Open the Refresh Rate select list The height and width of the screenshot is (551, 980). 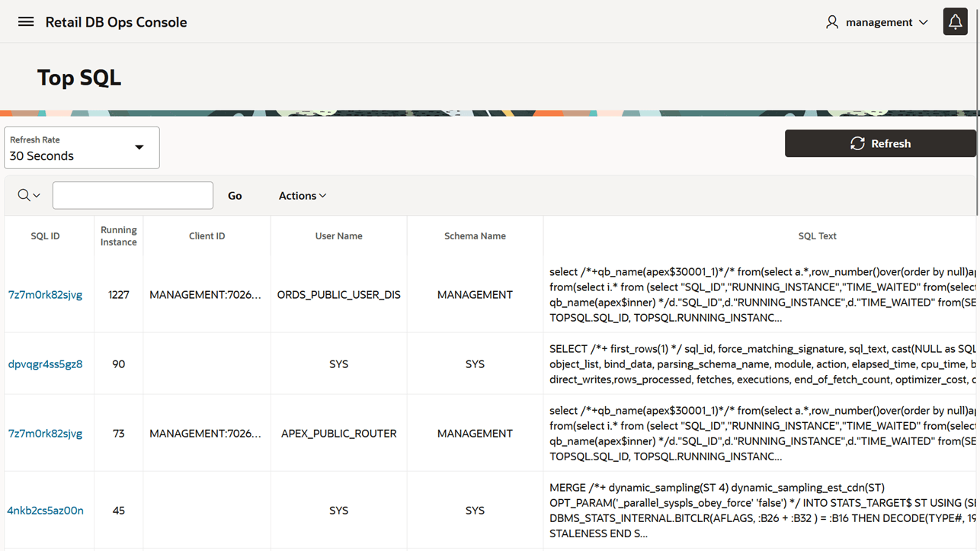tap(82, 148)
